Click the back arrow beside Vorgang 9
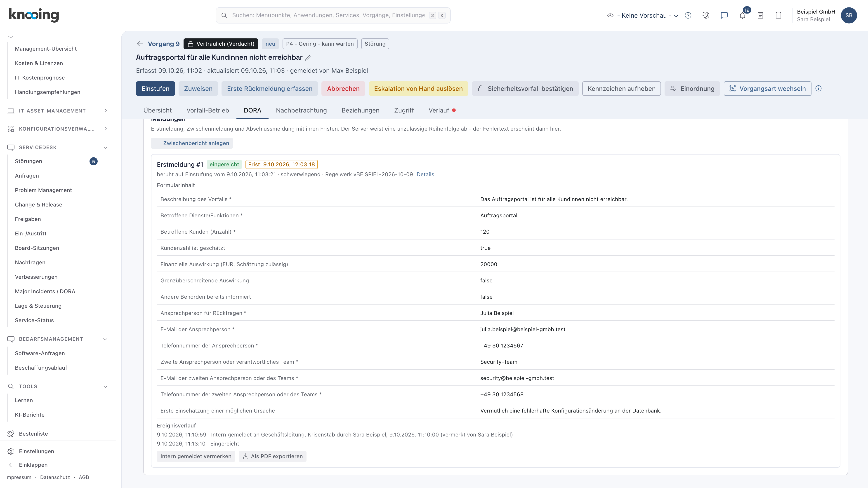Viewport: 868px width, 488px height. click(140, 44)
